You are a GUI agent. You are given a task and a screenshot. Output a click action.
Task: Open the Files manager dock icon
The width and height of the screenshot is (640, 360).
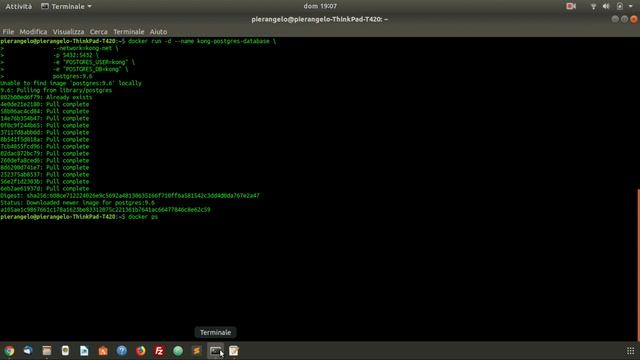click(x=47, y=351)
